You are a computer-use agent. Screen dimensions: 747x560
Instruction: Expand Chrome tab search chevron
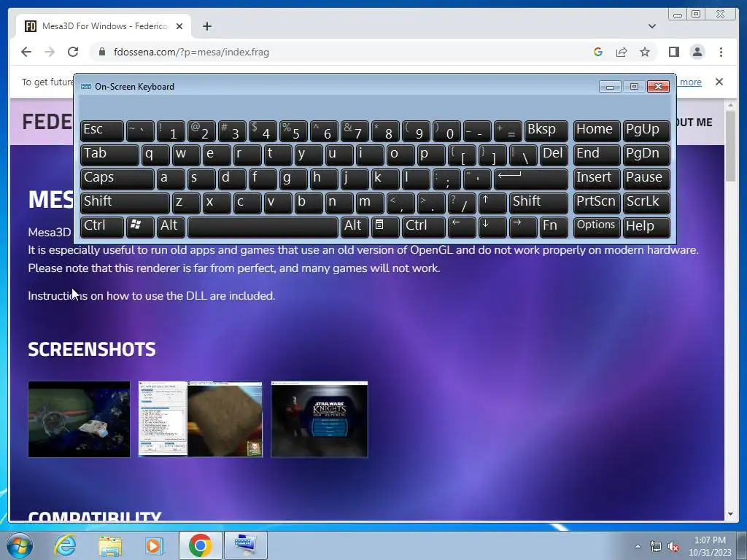(651, 26)
